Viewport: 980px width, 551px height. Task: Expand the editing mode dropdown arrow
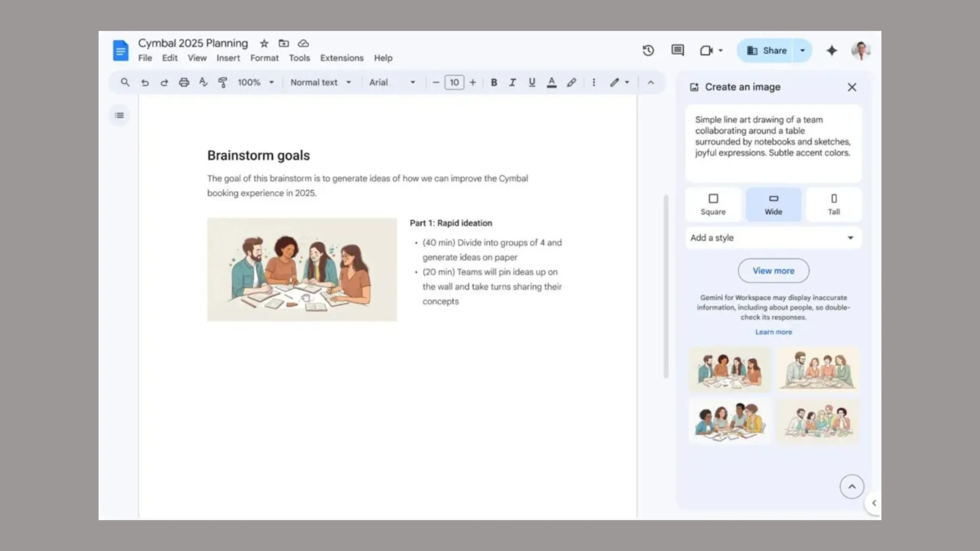(x=627, y=82)
